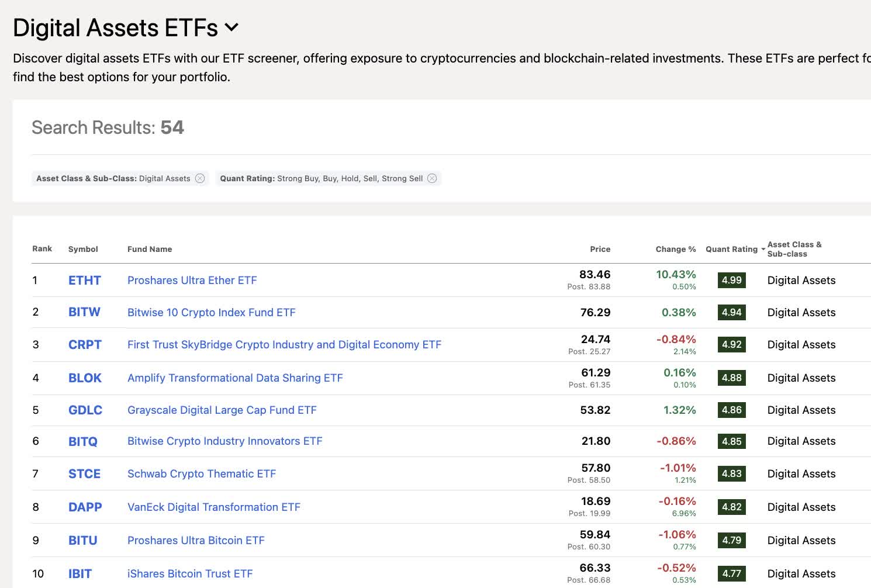Remove the Asset Class & Sub-Class filter
The width and height of the screenshot is (871, 588).
click(x=201, y=178)
